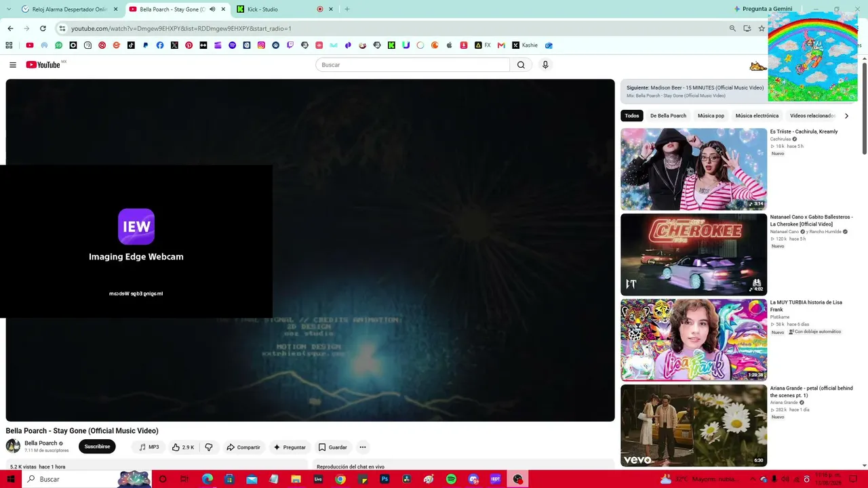Image resolution: width=868 pixels, height=488 pixels.
Task: Open Bella Poarch's channel avatar
Action: coord(13,446)
